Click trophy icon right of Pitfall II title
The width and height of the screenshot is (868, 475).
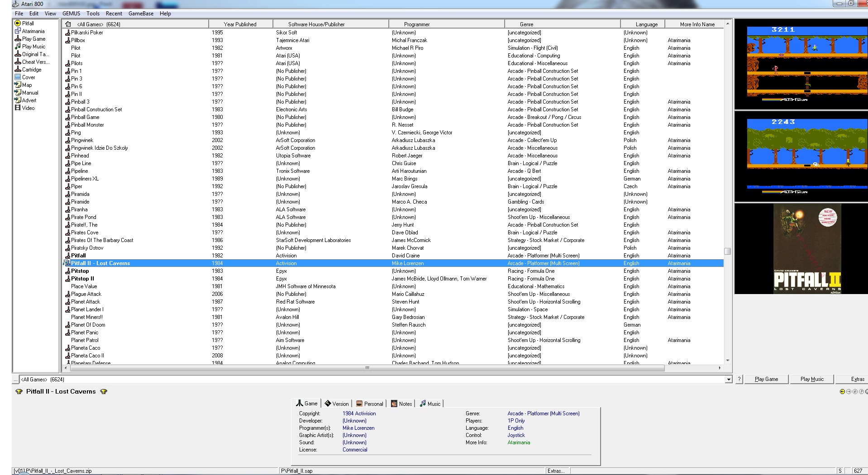(104, 392)
